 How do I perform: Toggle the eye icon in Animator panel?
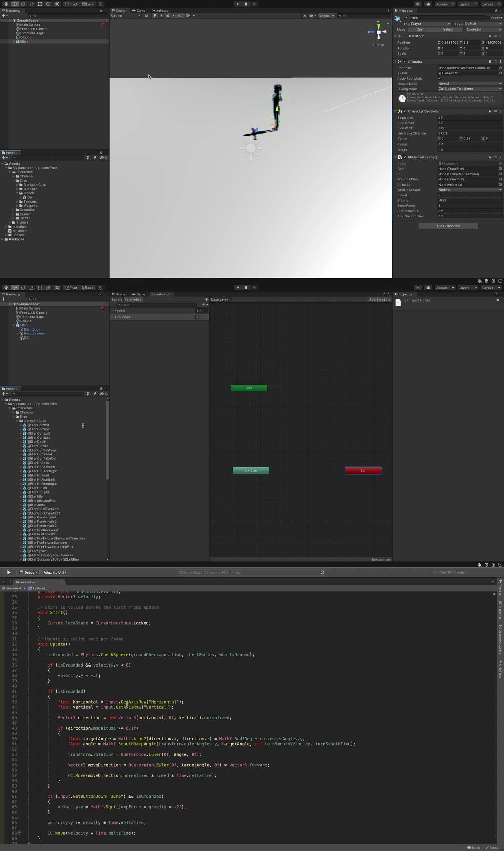206,299
